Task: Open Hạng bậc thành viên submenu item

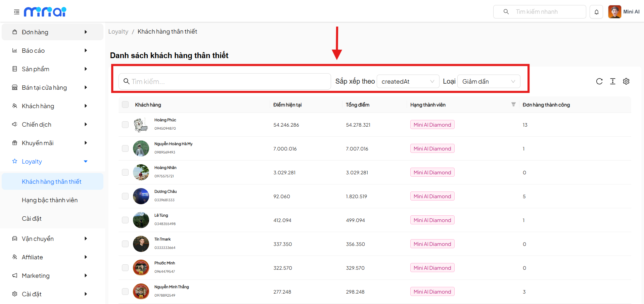Action: coord(50,200)
